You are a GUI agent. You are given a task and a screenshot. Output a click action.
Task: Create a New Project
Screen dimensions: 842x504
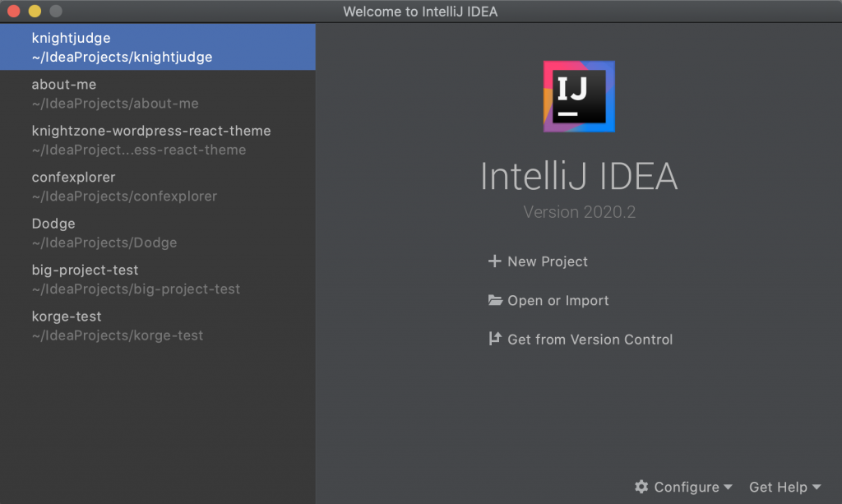tap(548, 261)
